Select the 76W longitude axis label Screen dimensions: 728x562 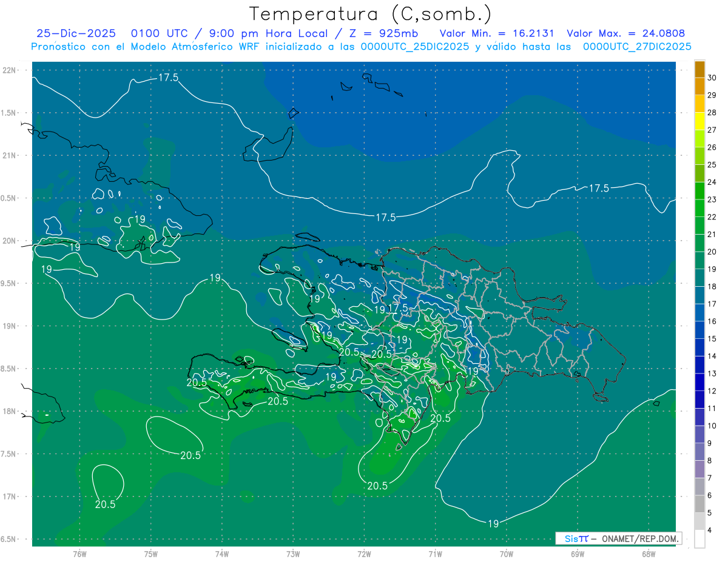pos(79,554)
